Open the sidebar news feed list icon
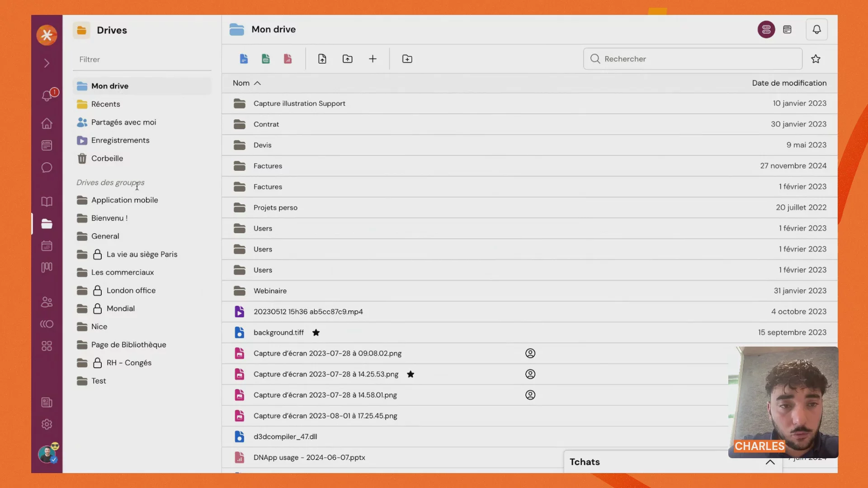Viewport: 868px width, 488px height. pyautogui.click(x=47, y=145)
